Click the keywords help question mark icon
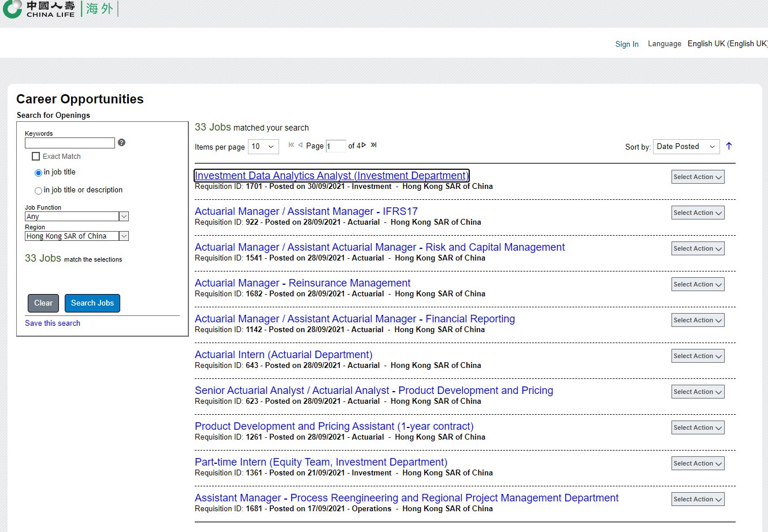Viewport: 768px width, 532px height. [x=121, y=143]
